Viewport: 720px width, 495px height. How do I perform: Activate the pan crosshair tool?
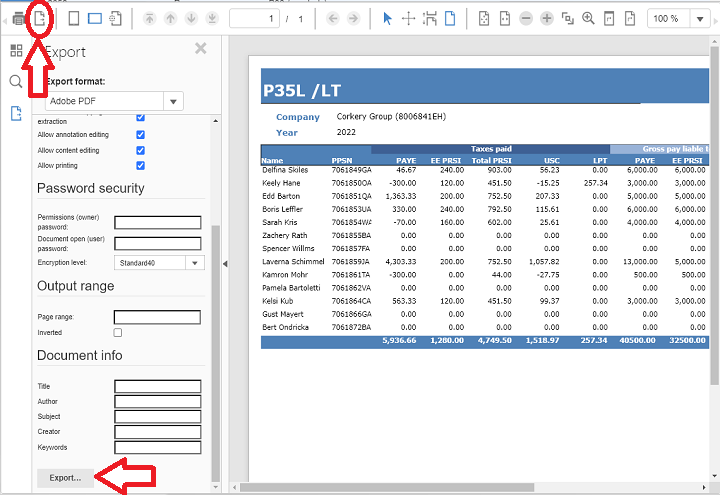(x=409, y=19)
